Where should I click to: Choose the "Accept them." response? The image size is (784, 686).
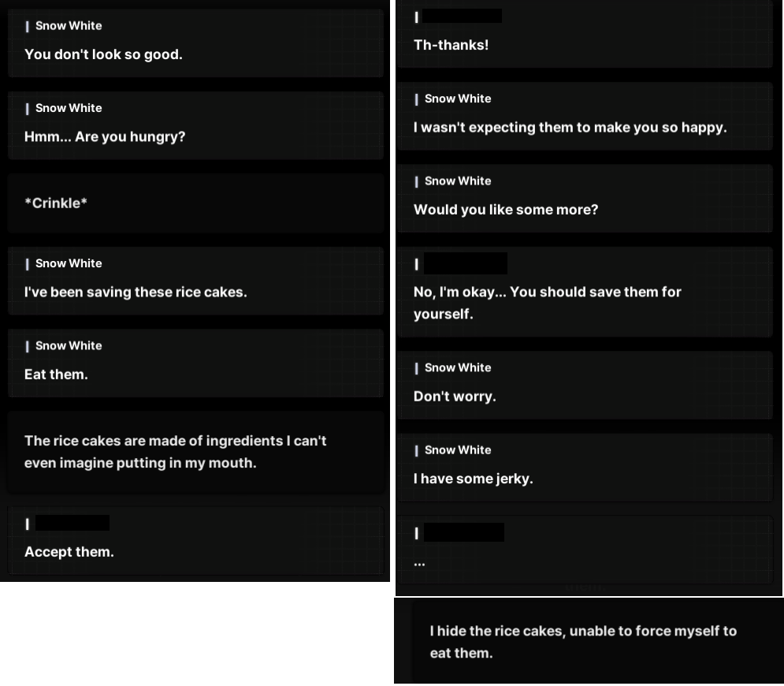69,552
